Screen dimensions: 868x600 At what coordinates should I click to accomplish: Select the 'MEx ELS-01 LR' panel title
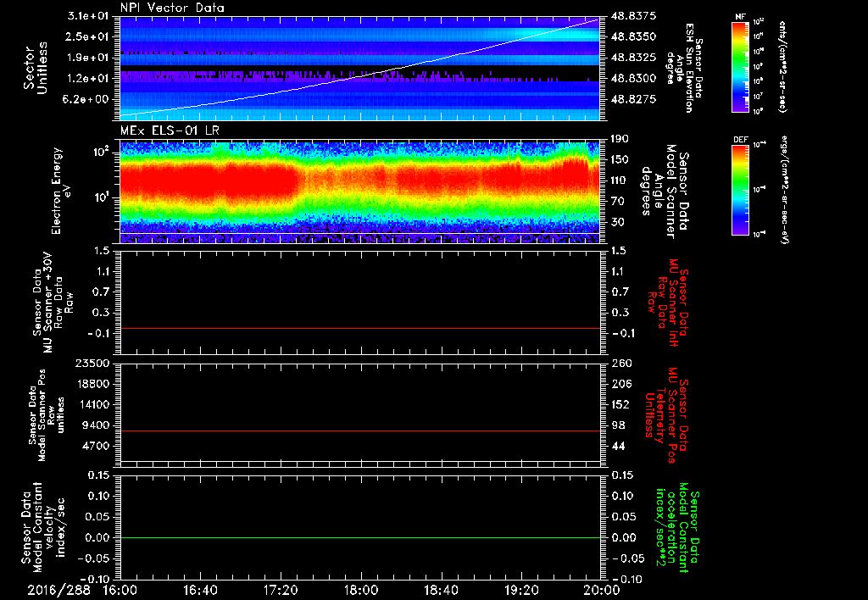pos(170,131)
